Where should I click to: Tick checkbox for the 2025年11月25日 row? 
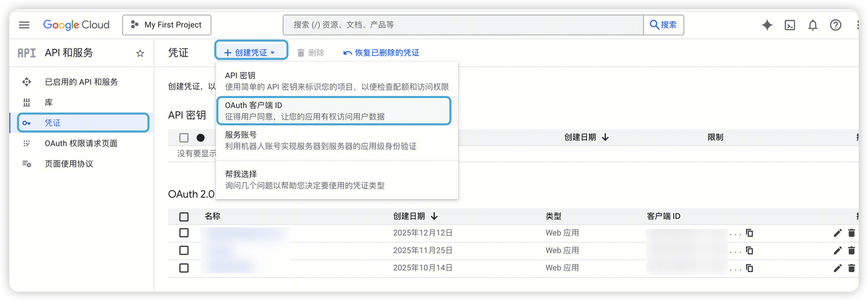click(184, 250)
